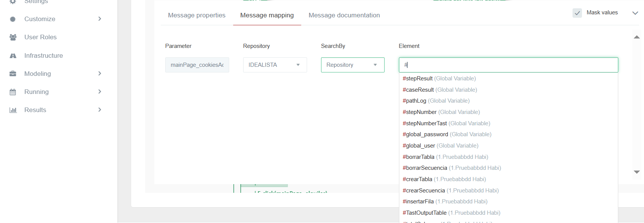Click the Results bar chart icon

(13, 110)
